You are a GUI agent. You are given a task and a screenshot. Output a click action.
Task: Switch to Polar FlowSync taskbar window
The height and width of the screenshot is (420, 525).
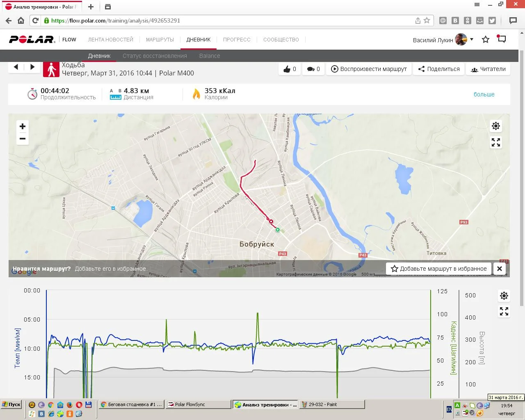coord(199,404)
